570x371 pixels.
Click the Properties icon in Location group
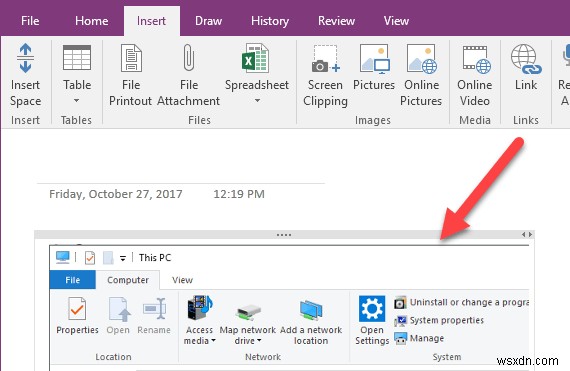tap(77, 309)
